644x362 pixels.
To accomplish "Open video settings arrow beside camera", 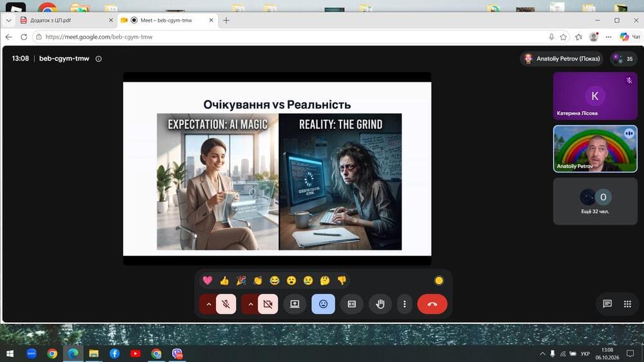I will (x=250, y=304).
